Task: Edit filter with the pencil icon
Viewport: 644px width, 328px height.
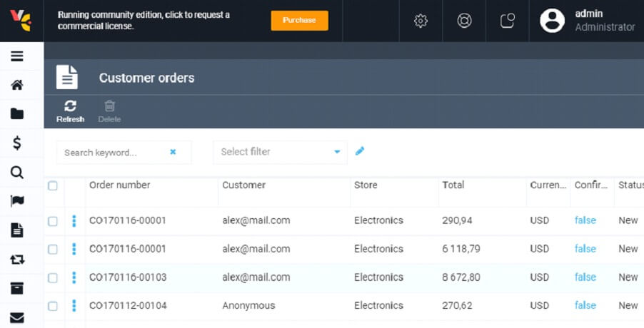Action: 360,151
